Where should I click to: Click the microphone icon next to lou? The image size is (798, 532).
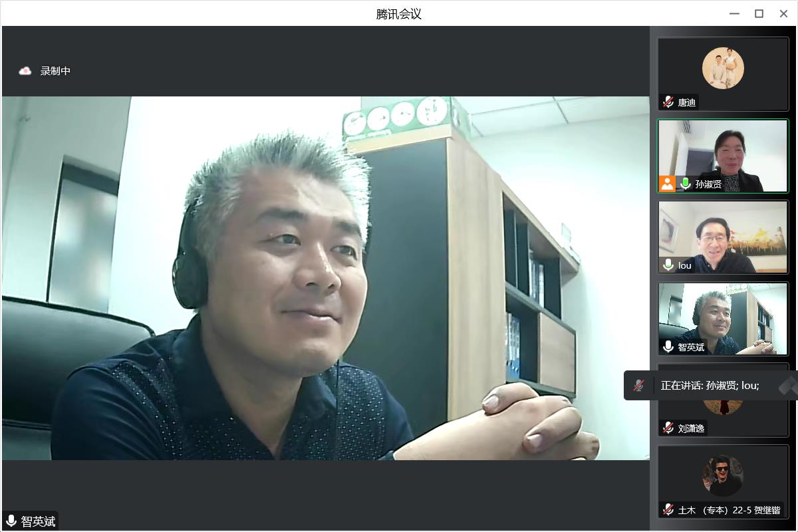[x=668, y=265]
